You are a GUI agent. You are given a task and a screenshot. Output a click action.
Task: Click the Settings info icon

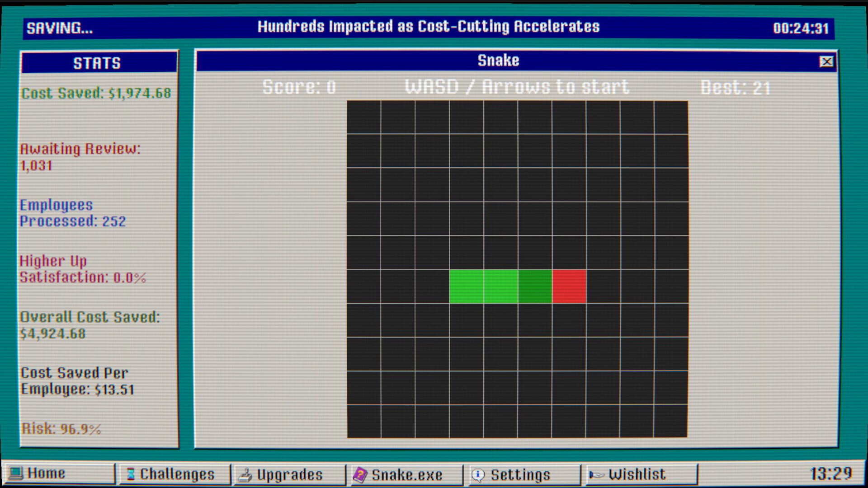click(478, 475)
